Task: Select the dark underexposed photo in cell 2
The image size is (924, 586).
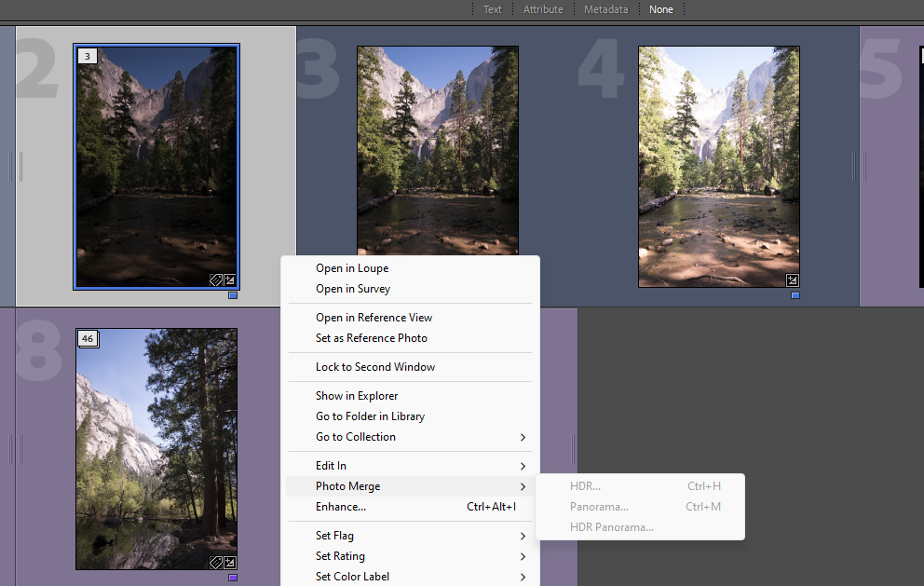Action: click(156, 167)
